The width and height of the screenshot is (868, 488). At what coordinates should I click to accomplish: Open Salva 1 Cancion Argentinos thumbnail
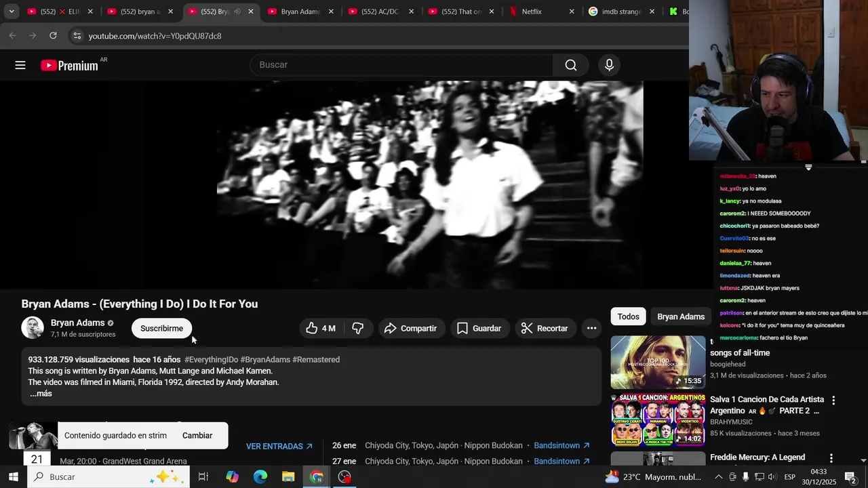[x=658, y=420]
